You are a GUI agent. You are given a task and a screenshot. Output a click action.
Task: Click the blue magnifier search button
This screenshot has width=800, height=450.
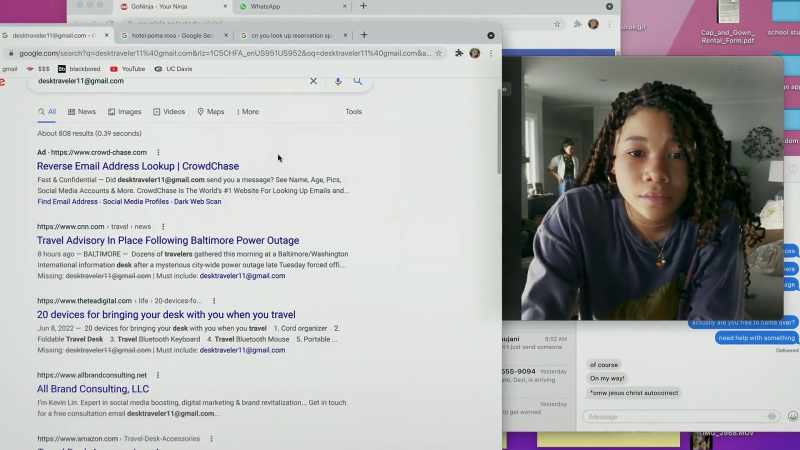click(357, 81)
